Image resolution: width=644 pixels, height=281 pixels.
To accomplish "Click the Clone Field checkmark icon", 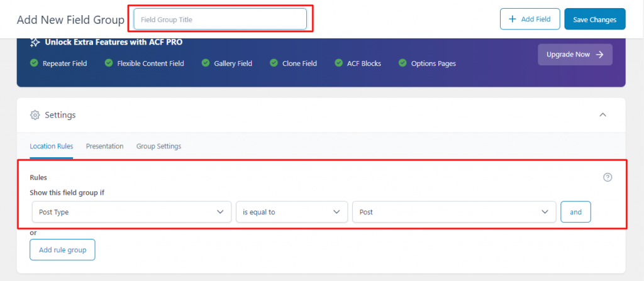I will pyautogui.click(x=274, y=63).
